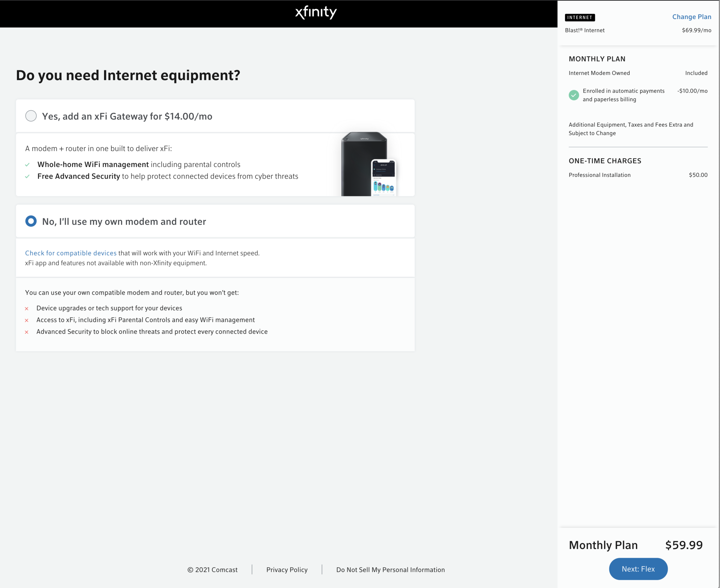Image resolution: width=720 pixels, height=588 pixels.
Task: Open Check for compatible devices link
Action: pos(71,253)
